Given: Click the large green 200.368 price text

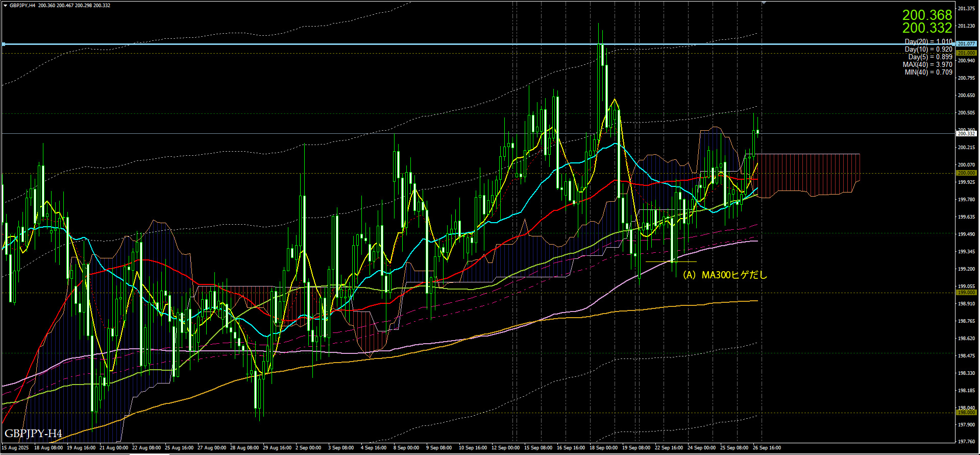Looking at the screenshot, I should (927, 15).
